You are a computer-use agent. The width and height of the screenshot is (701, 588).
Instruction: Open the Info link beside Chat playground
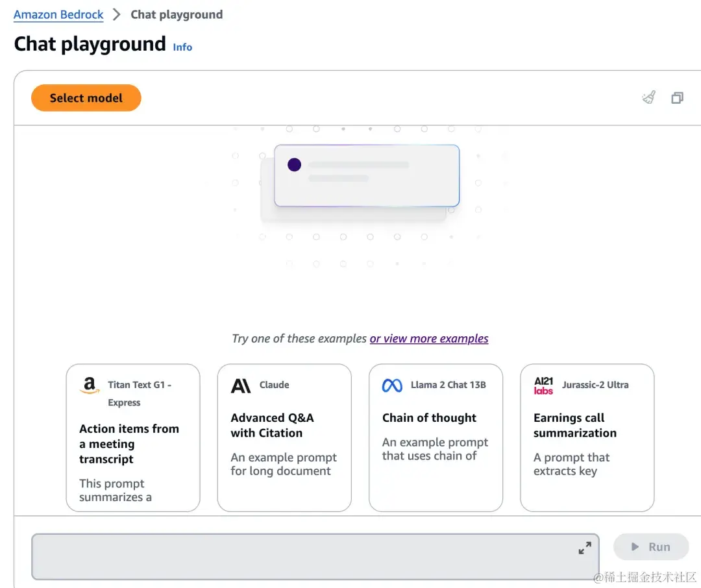(x=182, y=47)
